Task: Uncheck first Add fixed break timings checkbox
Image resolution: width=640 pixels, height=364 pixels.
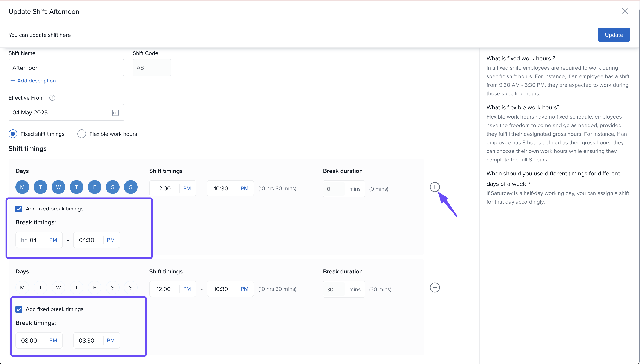Action: click(x=19, y=209)
